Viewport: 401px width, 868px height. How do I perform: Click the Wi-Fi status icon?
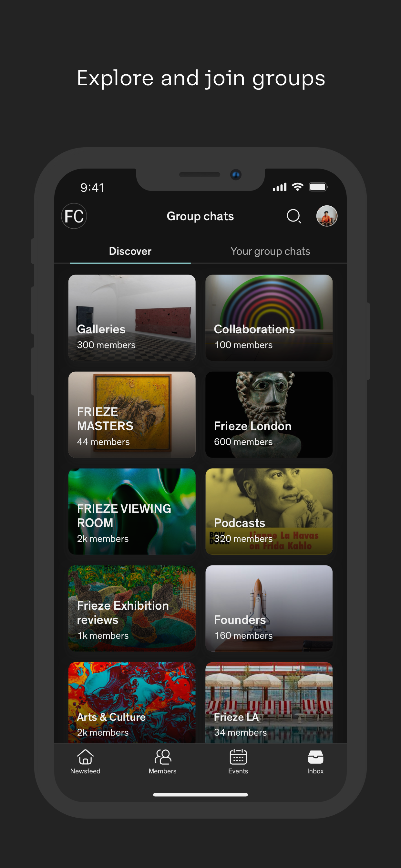298,187
